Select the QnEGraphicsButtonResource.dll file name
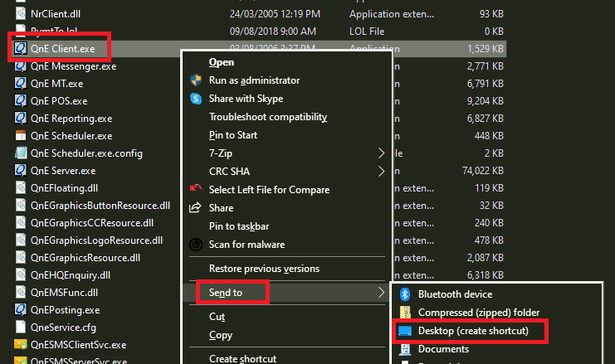Viewport: 615px width, 364px height. coord(100,206)
